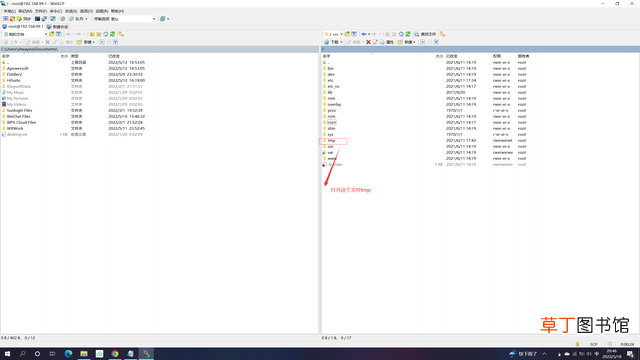Open the Session (会话) menu
The image size is (640, 360).
click(x=71, y=11)
